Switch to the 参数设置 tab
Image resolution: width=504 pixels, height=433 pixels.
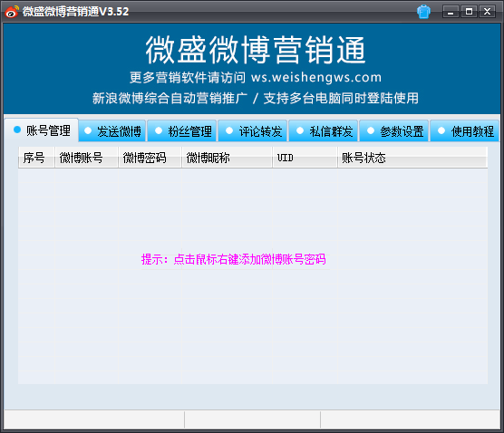coord(395,131)
